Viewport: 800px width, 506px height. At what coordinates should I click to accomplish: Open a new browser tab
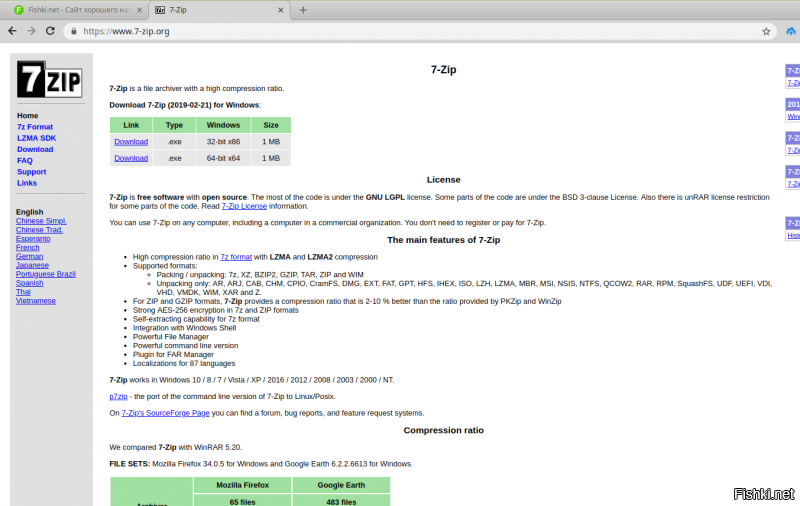tap(303, 10)
